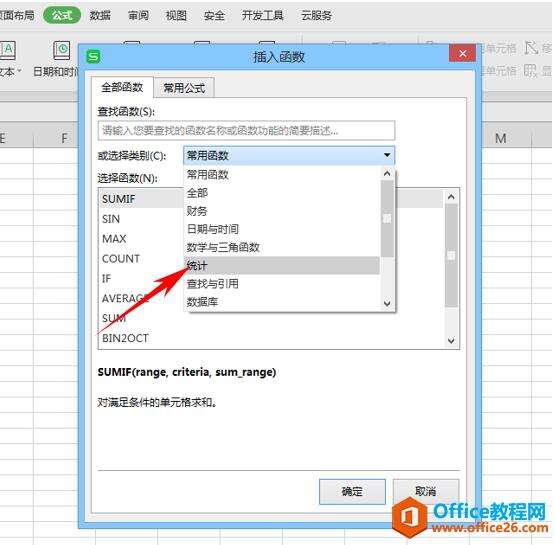Select the 全部函数 tab

122,87
